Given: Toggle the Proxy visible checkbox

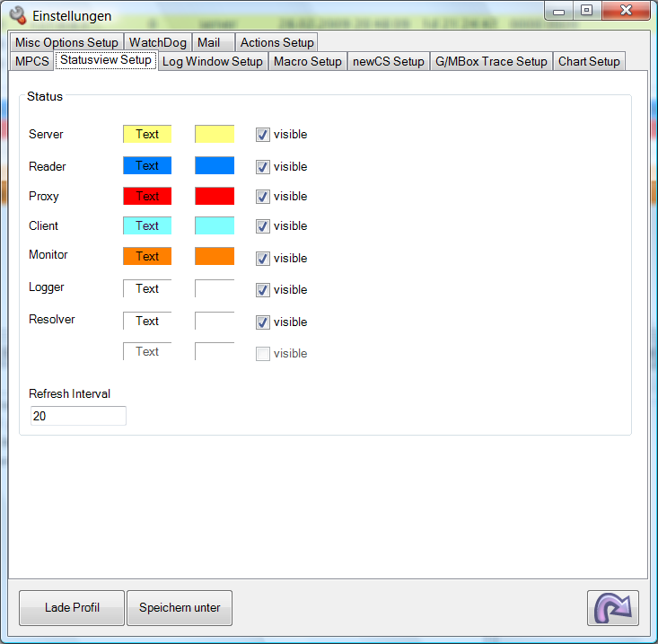Looking at the screenshot, I should 262,197.
